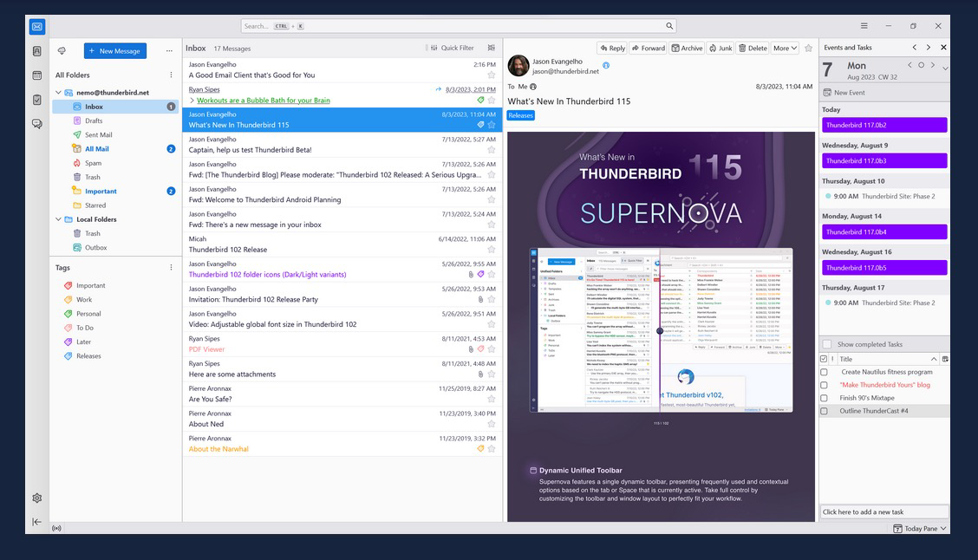
Task: Click the New Message button
Action: [x=115, y=51]
